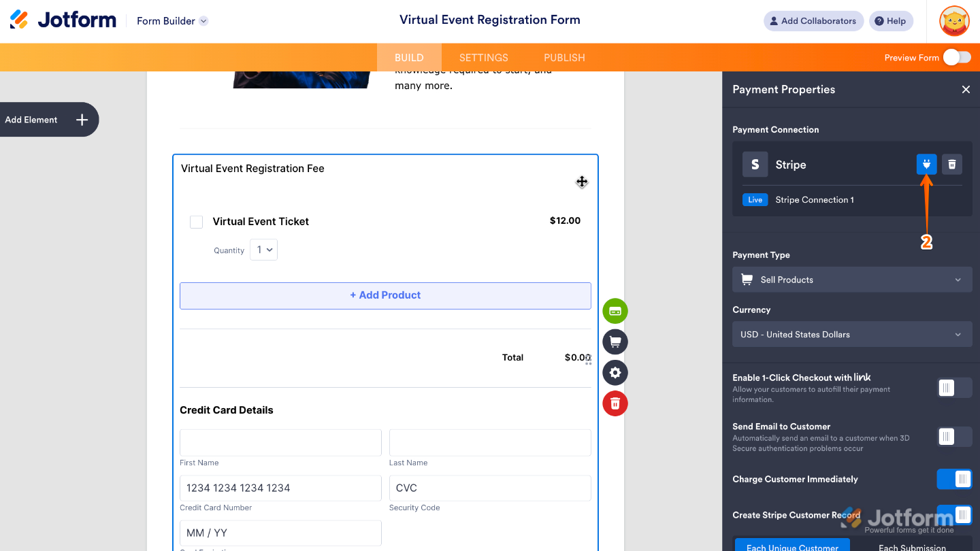Open the user avatar menu
This screenshot has height=551, width=980.
click(954, 21)
